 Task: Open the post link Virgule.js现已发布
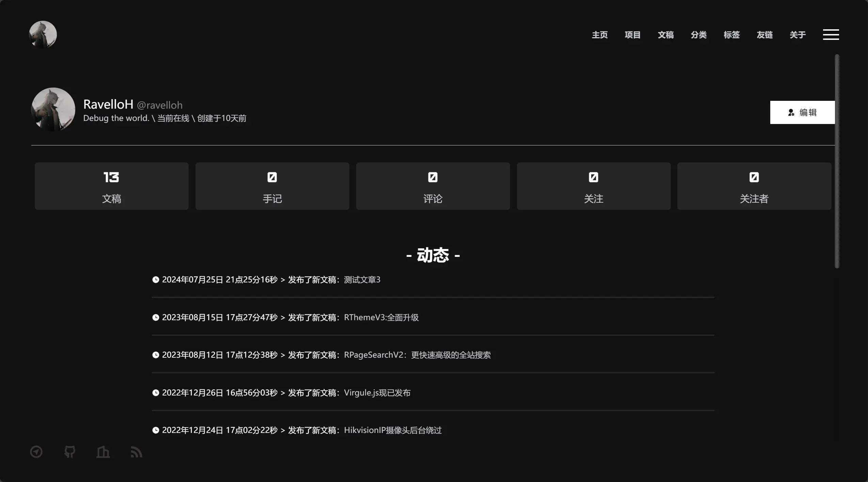pyautogui.click(x=377, y=393)
